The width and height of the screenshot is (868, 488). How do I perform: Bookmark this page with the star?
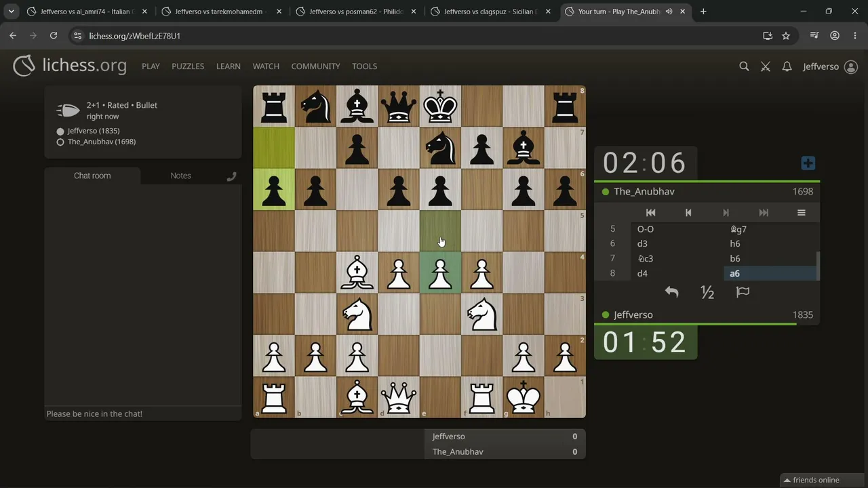click(786, 36)
